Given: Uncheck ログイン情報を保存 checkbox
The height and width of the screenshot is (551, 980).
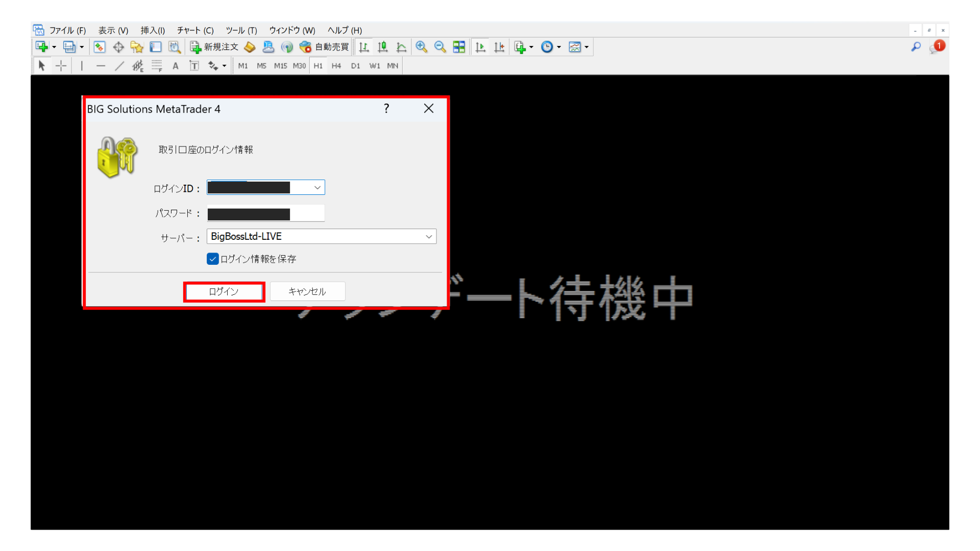Looking at the screenshot, I should [213, 259].
